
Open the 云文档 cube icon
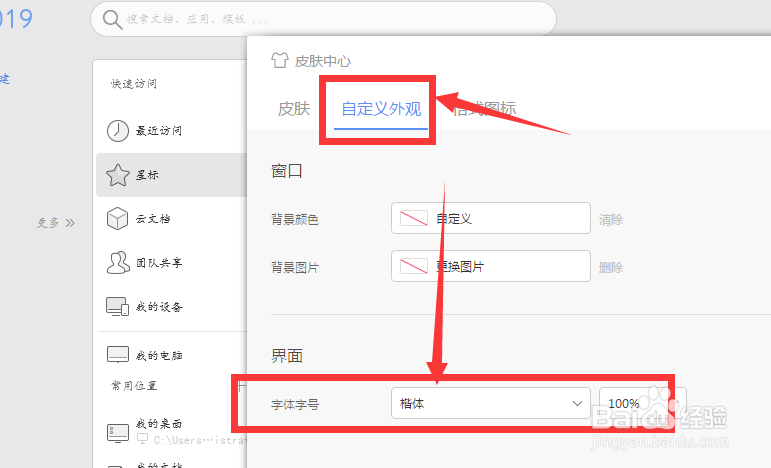pos(118,219)
